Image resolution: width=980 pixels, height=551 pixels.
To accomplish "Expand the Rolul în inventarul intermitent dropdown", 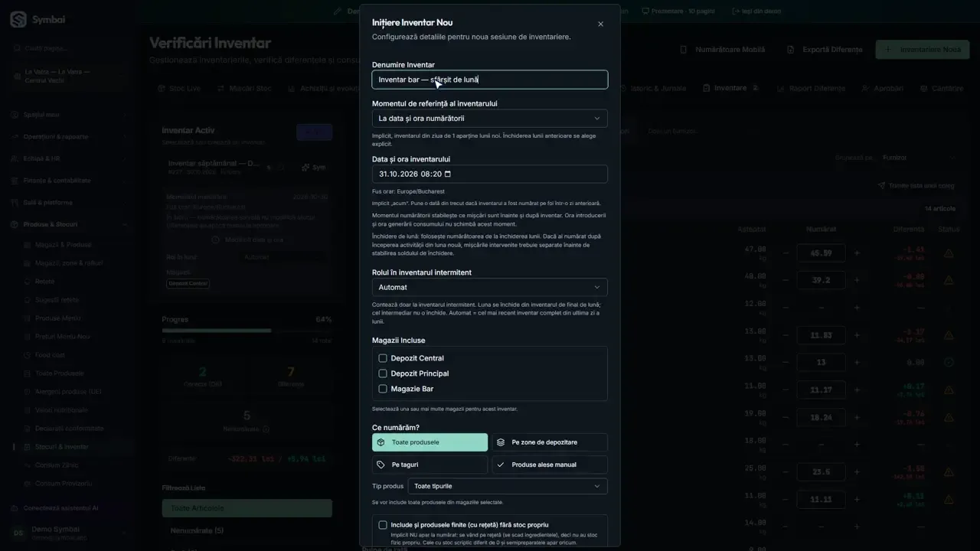I will [x=490, y=287].
